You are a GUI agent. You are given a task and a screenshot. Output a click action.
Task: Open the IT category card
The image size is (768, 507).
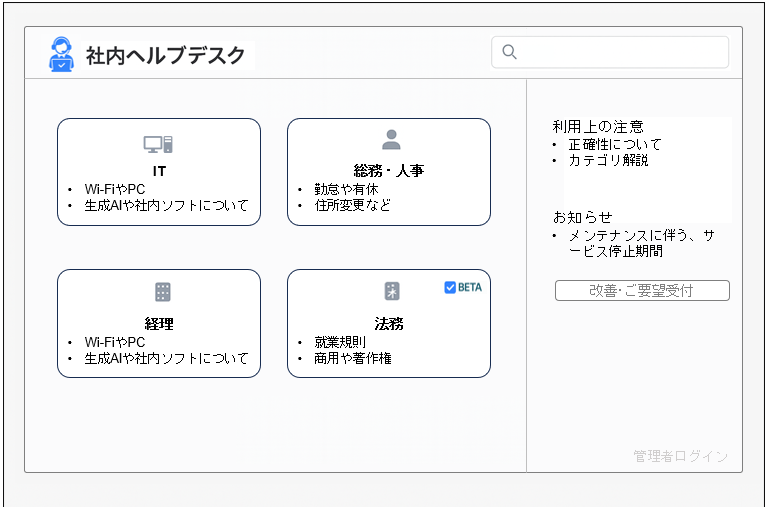[159, 171]
